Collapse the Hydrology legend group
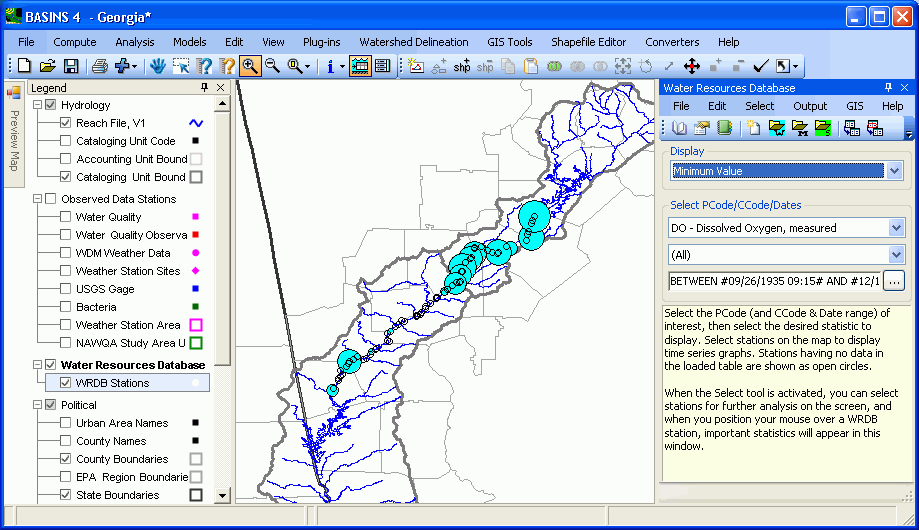The width and height of the screenshot is (919, 530). (x=38, y=105)
